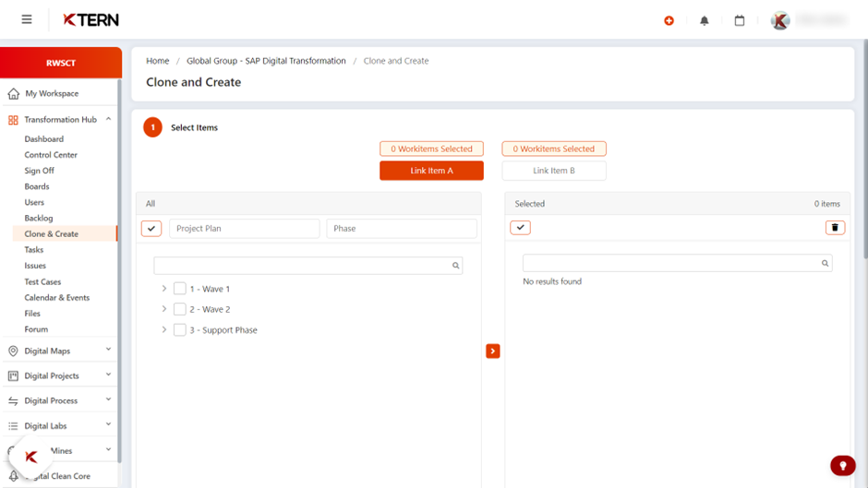Click 0 Workitems Selected badge above Link Item B

(x=553, y=149)
